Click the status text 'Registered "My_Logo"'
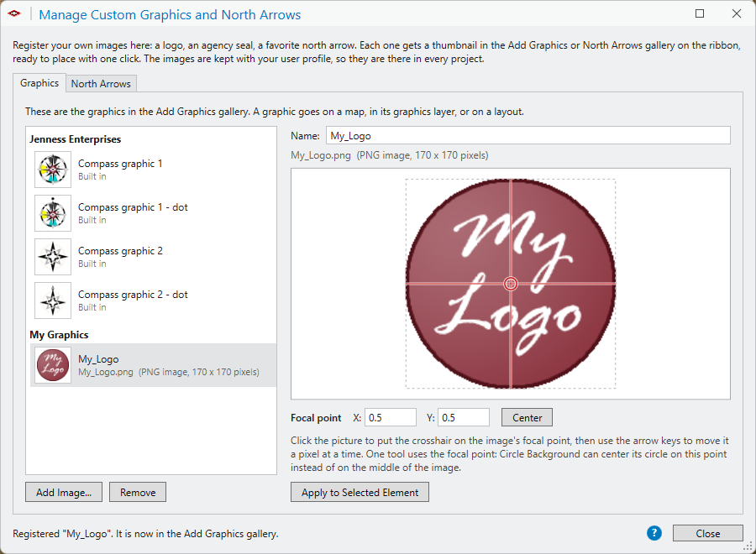 click(x=62, y=534)
